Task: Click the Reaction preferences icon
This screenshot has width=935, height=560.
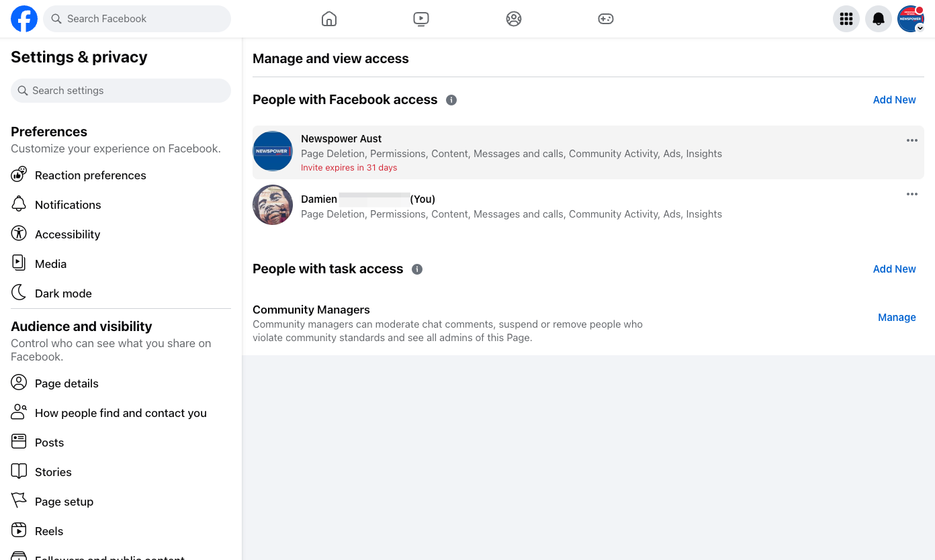Action: click(19, 175)
